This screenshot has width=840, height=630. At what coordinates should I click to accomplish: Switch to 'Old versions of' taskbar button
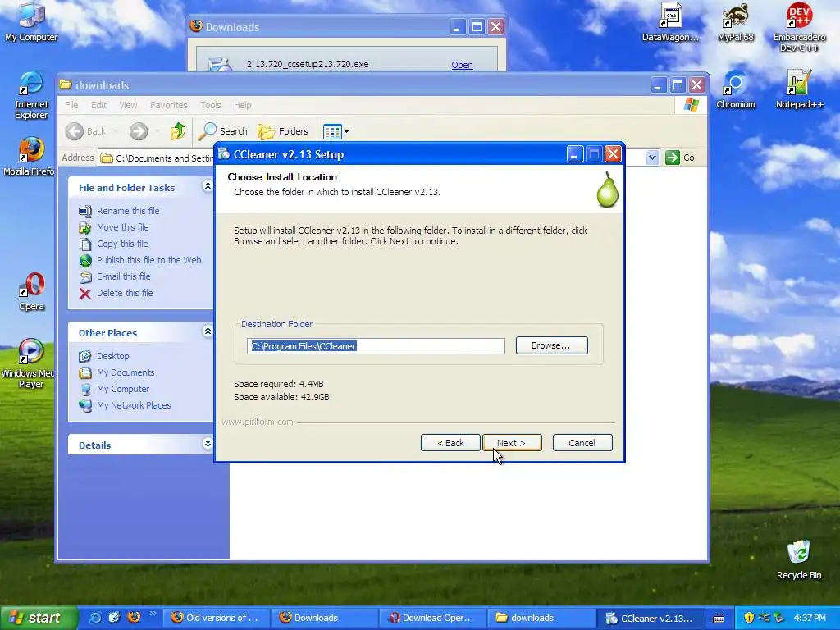(216, 618)
